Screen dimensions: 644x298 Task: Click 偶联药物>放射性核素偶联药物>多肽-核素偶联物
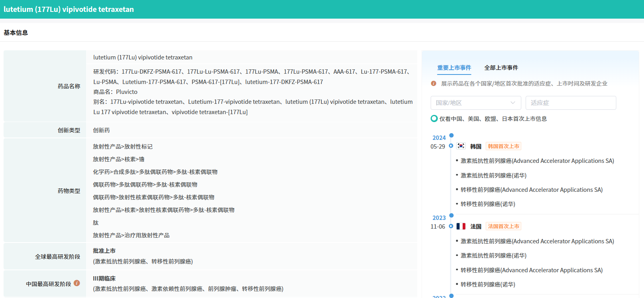[154, 197]
